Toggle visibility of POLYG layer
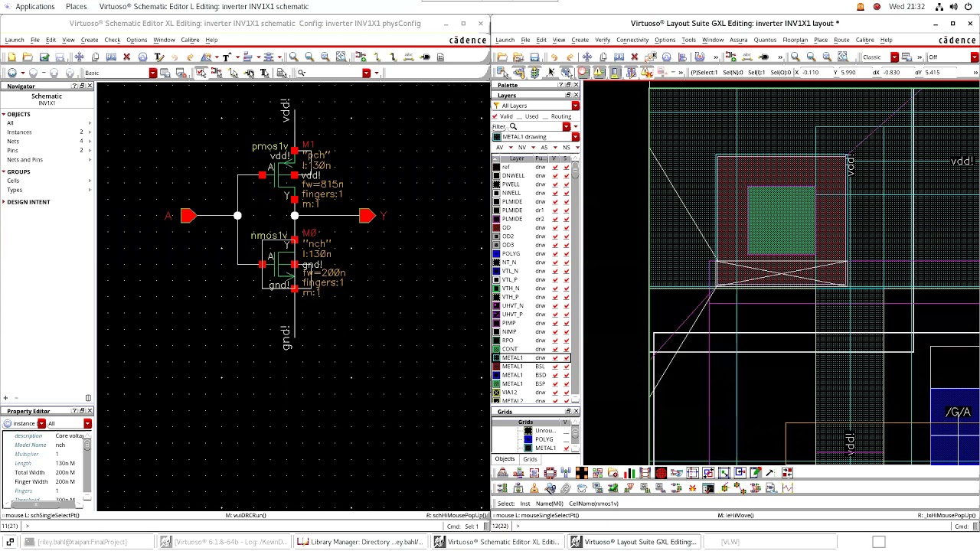This screenshot has width=980, height=551. click(x=555, y=253)
